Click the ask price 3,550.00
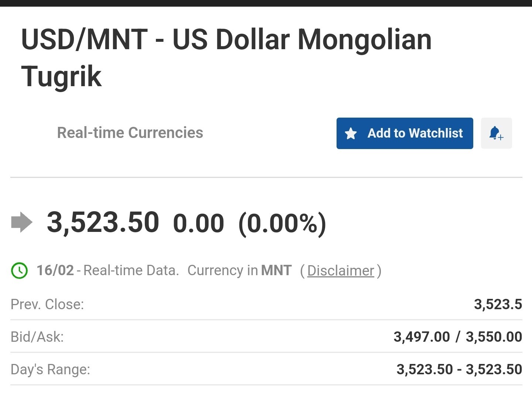 click(494, 337)
